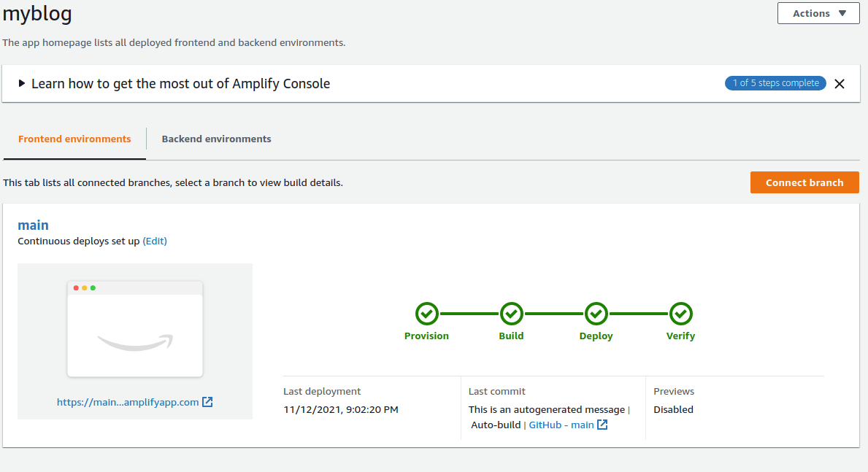Open the Actions dropdown menu

tap(818, 13)
